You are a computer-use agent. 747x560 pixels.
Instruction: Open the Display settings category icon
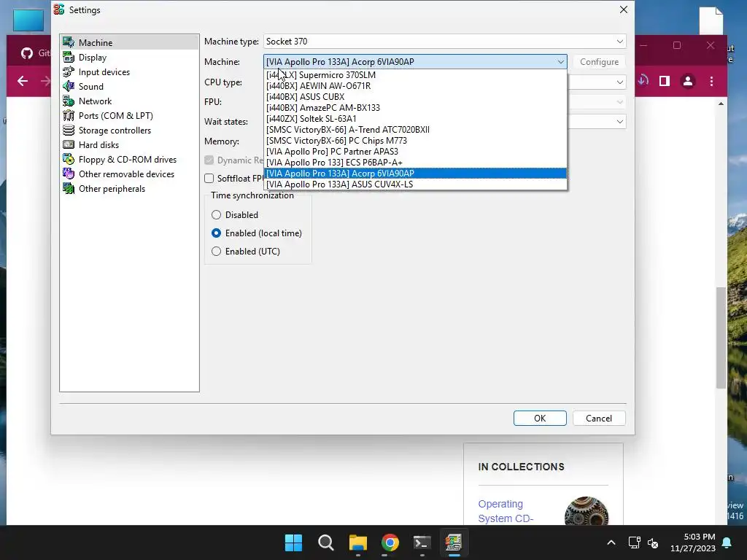coord(69,57)
